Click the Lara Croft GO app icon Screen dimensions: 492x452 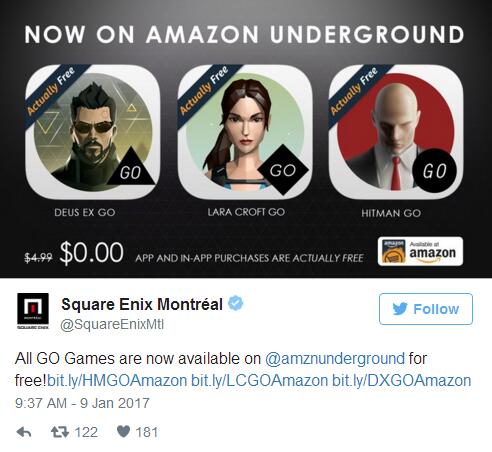click(x=244, y=132)
